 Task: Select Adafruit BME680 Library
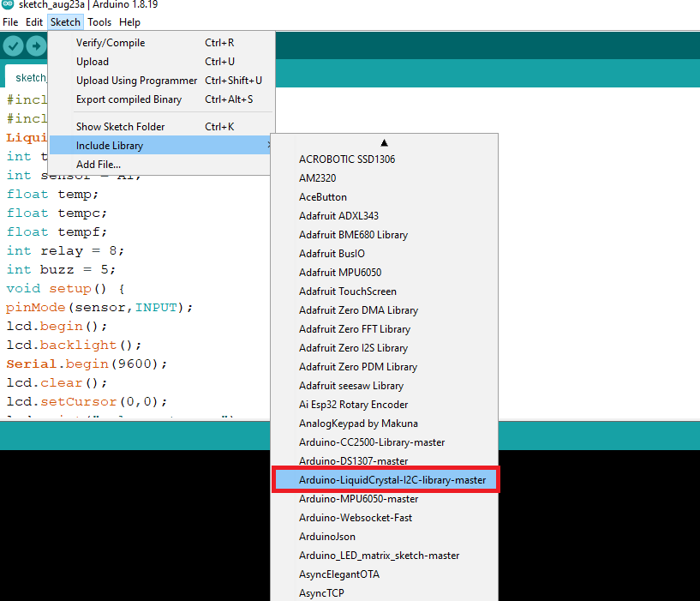[385, 235]
